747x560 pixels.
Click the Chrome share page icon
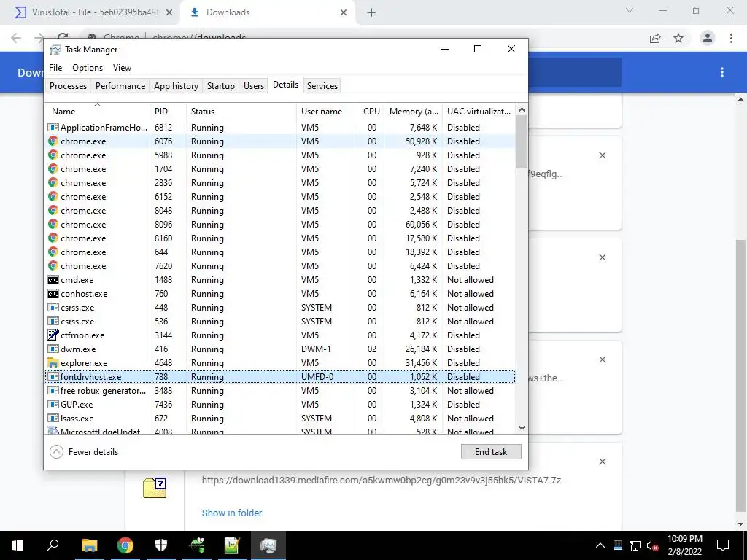[x=655, y=38]
